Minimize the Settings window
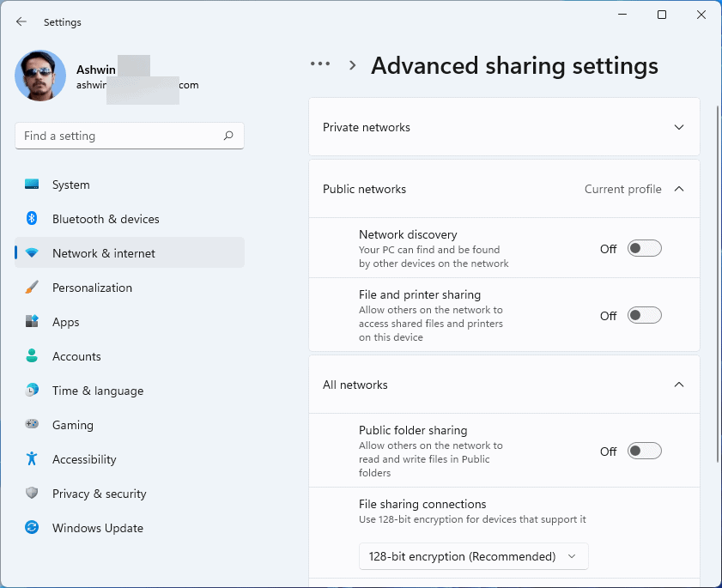 [622, 15]
